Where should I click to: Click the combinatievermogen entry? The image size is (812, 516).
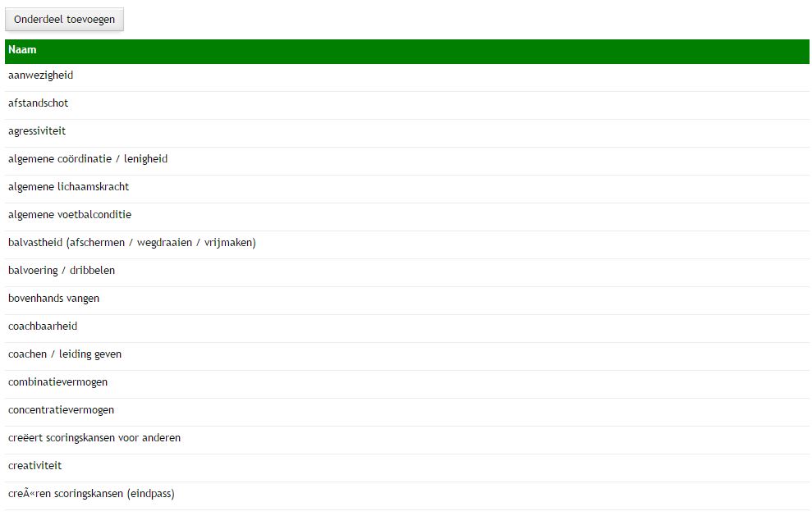57,382
